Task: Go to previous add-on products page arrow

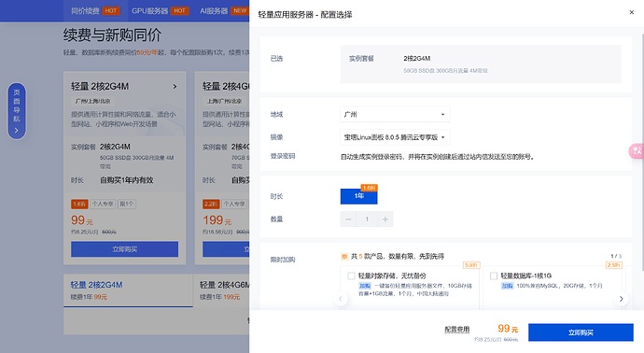Action: click(x=341, y=299)
